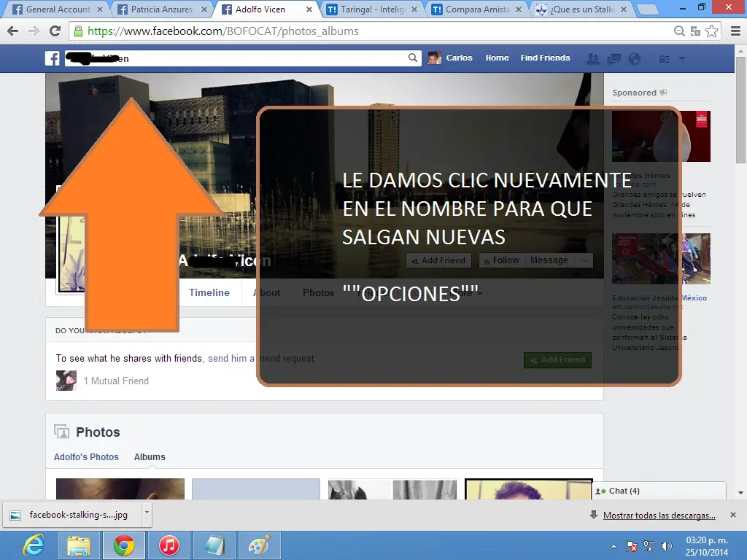Go to Carlos profile link
Image resolution: width=747 pixels, height=560 pixels.
pos(459,58)
